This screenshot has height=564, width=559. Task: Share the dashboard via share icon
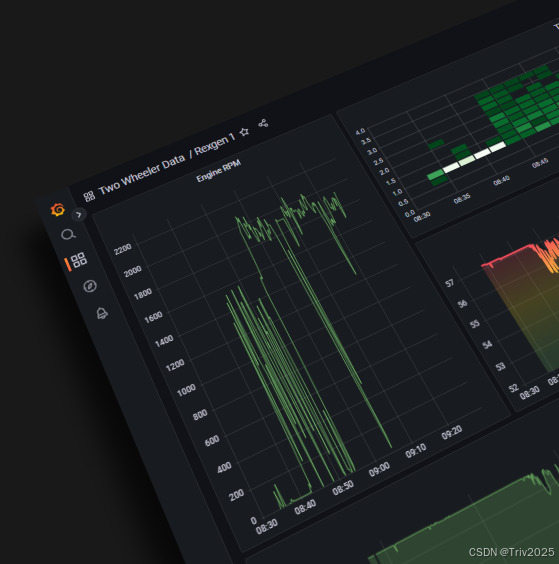[x=263, y=123]
